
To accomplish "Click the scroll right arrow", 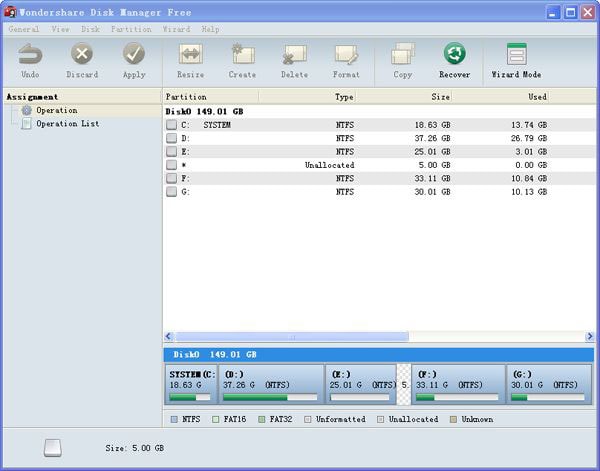I will coord(590,337).
